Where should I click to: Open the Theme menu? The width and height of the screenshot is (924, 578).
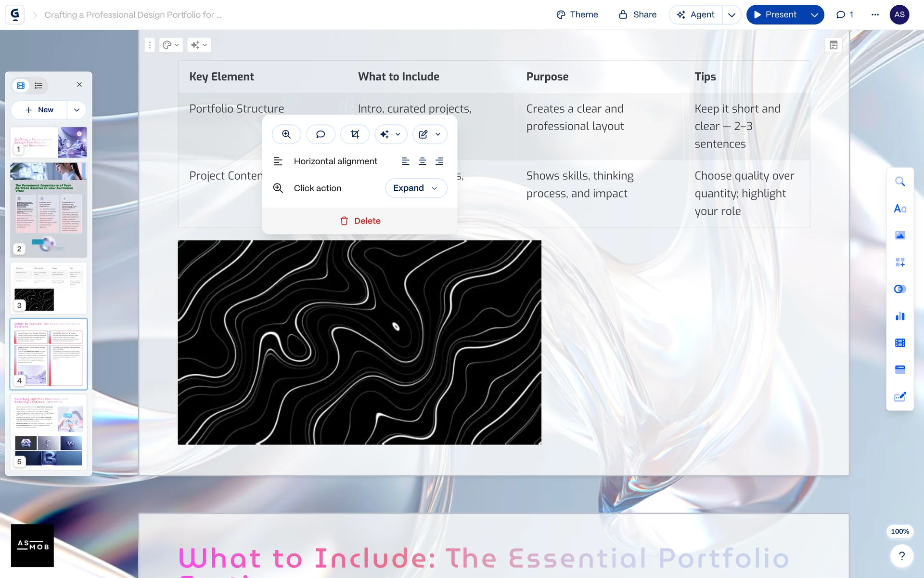click(577, 15)
